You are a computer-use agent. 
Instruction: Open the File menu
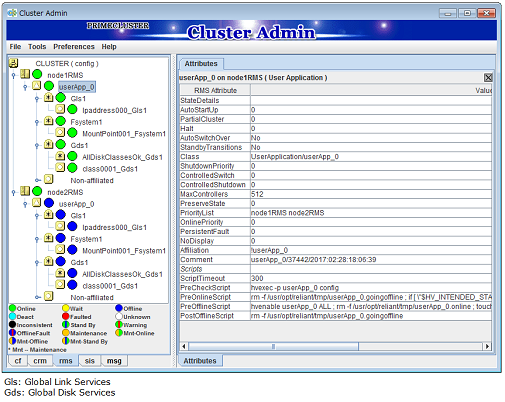[x=15, y=47]
